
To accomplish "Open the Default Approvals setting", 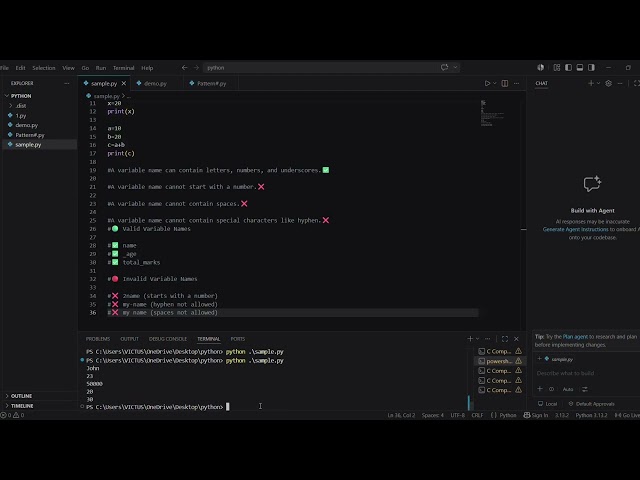I will pos(591,404).
